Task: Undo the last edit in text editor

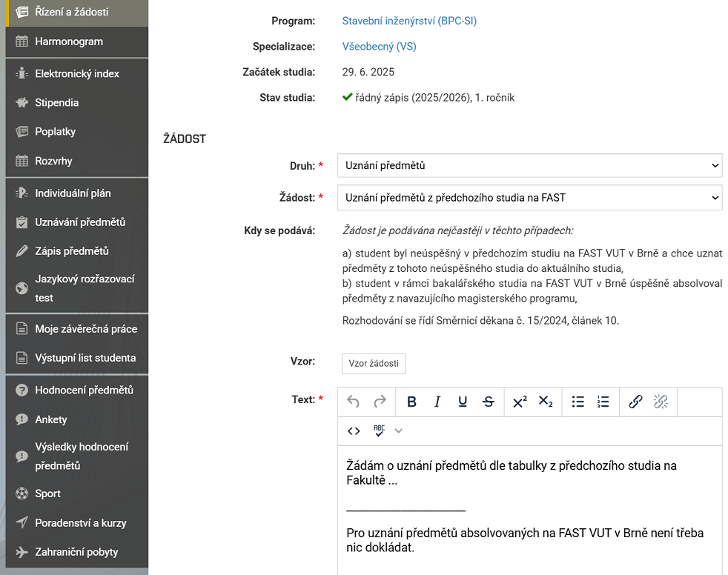Action: (354, 402)
